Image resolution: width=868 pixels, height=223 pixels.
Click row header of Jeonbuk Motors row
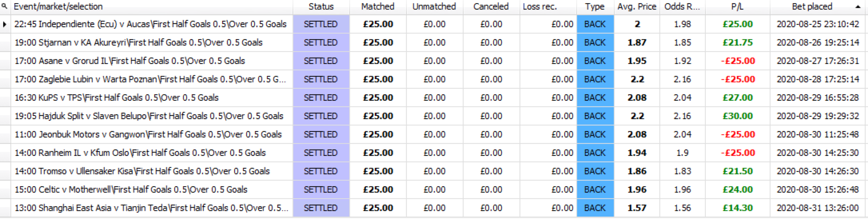5,134
